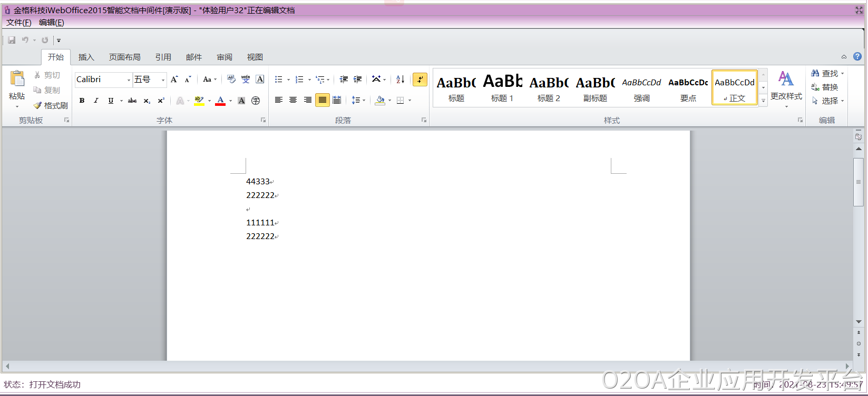Image resolution: width=868 pixels, height=396 pixels.
Task: Click the bullet list icon
Action: pos(279,80)
